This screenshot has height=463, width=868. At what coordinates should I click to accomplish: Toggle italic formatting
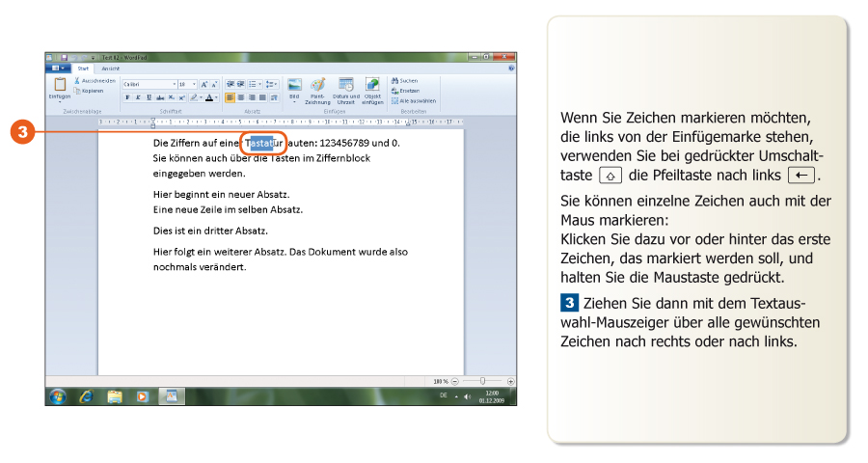tap(137, 97)
